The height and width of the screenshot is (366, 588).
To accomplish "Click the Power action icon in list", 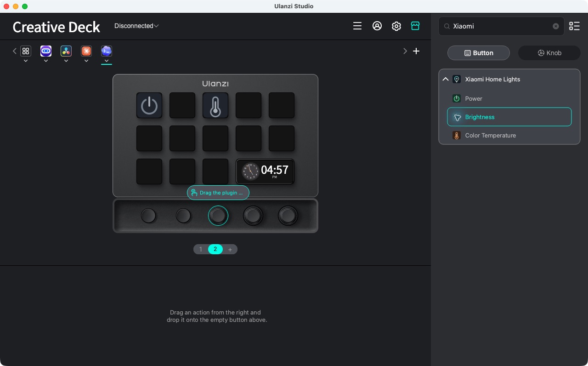I will [457, 98].
